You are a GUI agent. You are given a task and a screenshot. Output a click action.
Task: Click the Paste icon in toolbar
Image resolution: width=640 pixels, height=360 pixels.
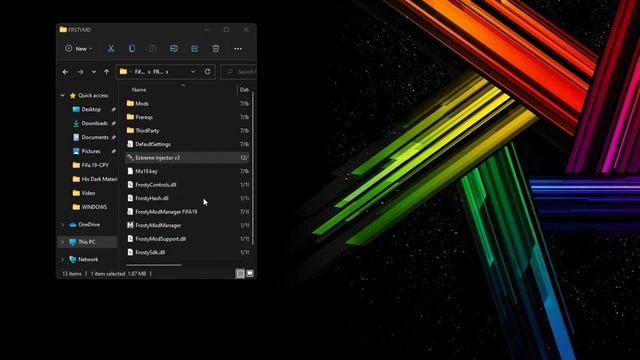pos(153,49)
